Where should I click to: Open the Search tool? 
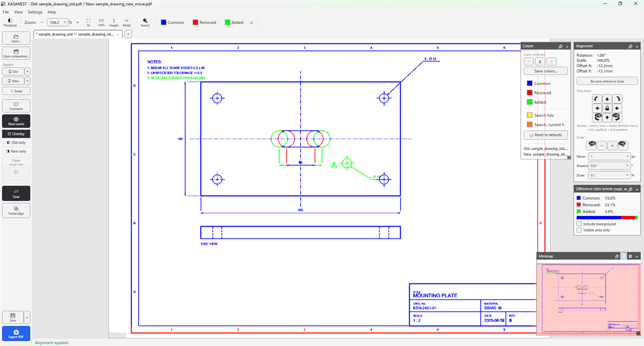145,22
